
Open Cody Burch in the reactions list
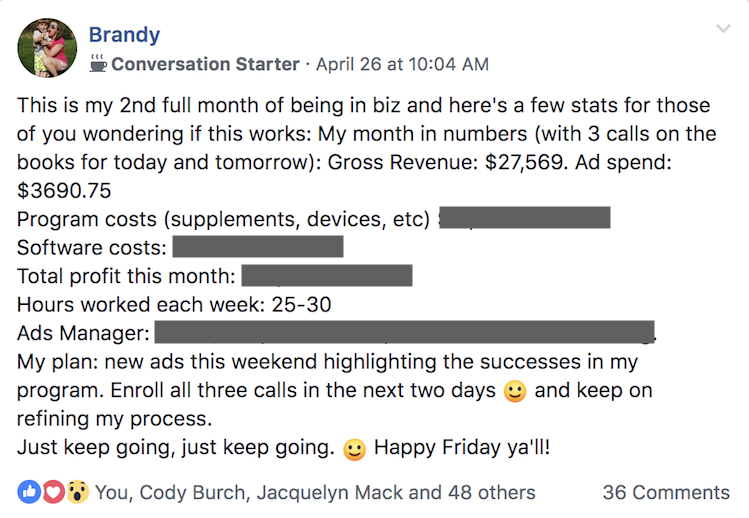[x=193, y=493]
